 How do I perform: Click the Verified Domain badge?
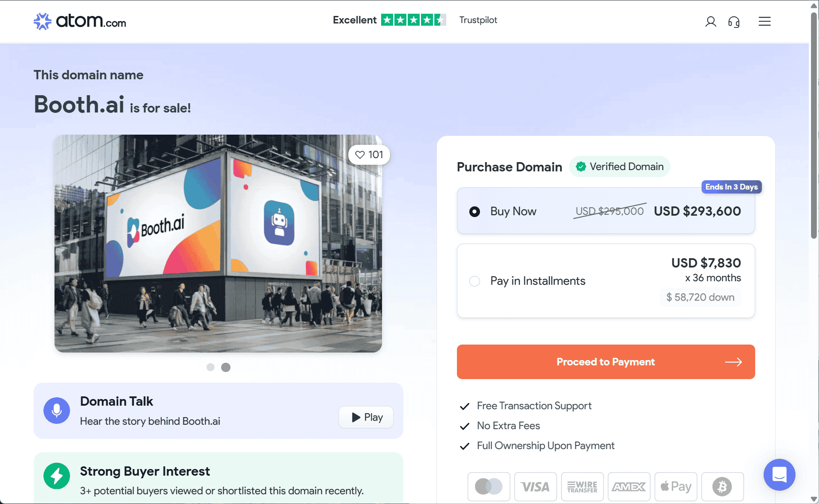(620, 167)
